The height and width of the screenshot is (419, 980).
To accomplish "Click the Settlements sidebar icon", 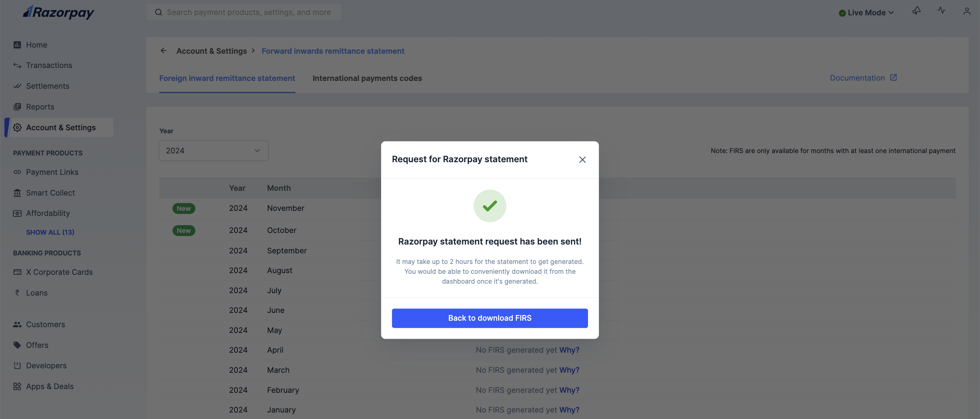I will 17,86.
